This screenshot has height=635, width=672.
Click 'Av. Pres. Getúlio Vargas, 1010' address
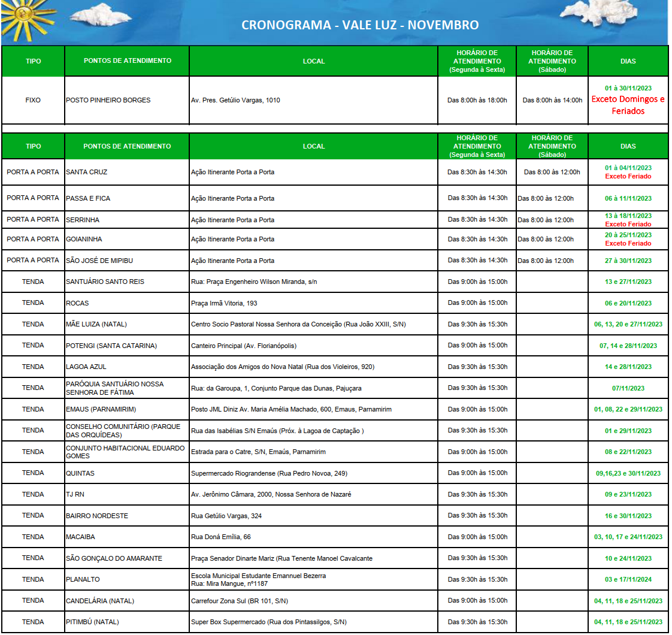235,100
